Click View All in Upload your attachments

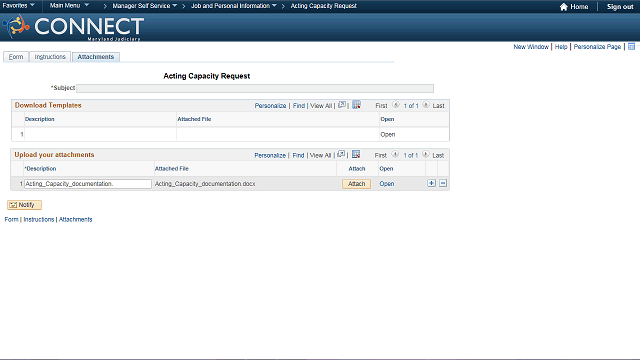tap(320, 156)
